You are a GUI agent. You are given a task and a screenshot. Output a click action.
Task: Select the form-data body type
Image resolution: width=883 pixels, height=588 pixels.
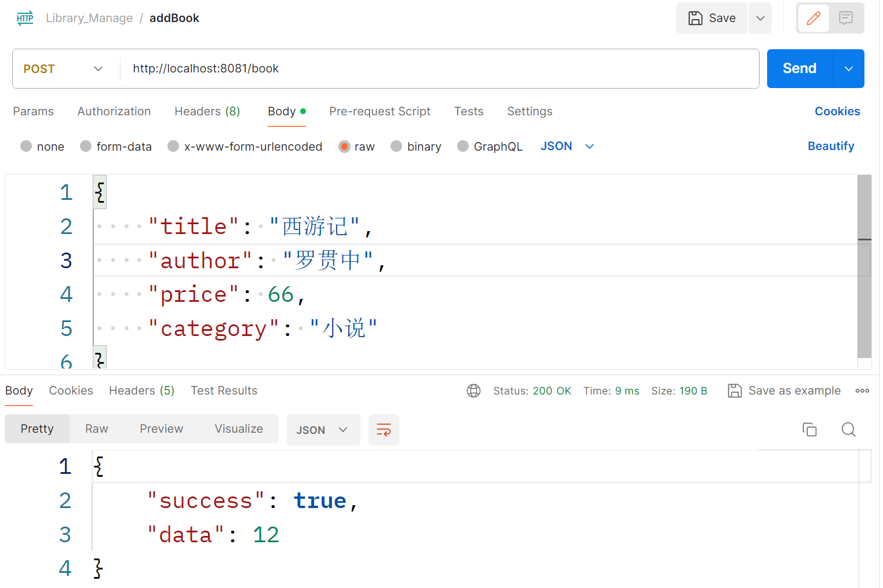(116, 147)
